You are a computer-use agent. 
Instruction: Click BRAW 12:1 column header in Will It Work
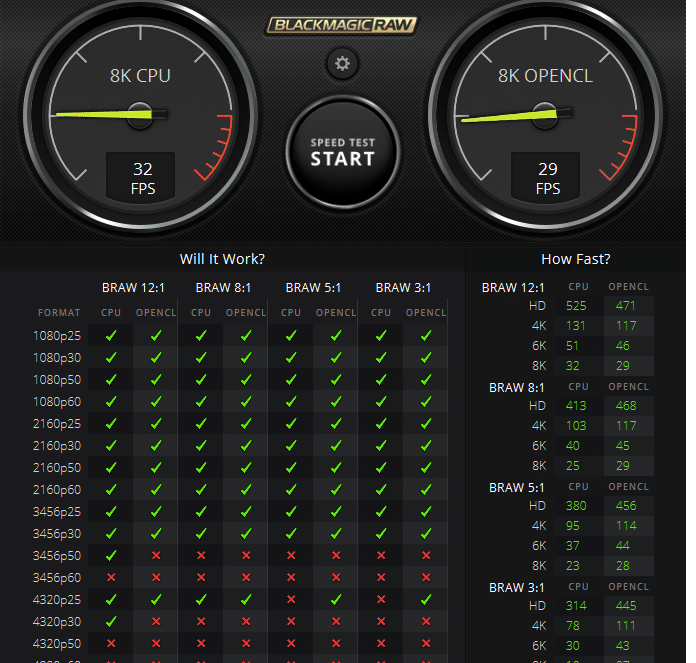pos(133,288)
